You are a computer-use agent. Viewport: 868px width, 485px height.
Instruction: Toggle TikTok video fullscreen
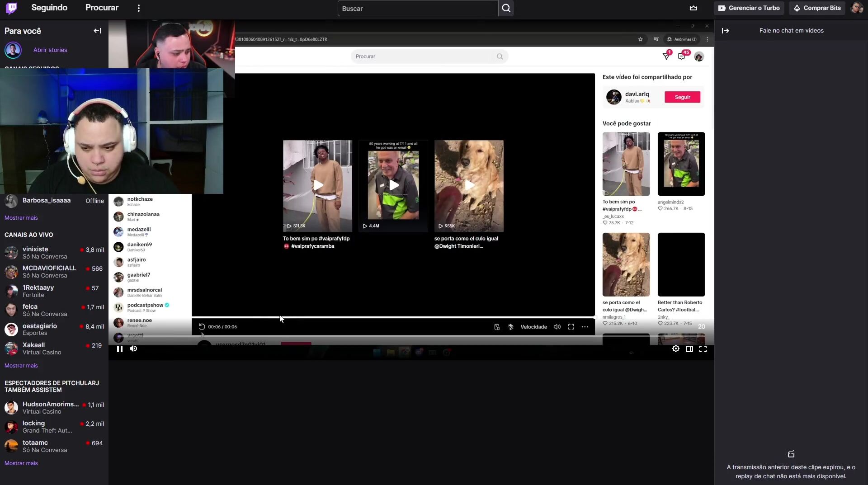571,327
